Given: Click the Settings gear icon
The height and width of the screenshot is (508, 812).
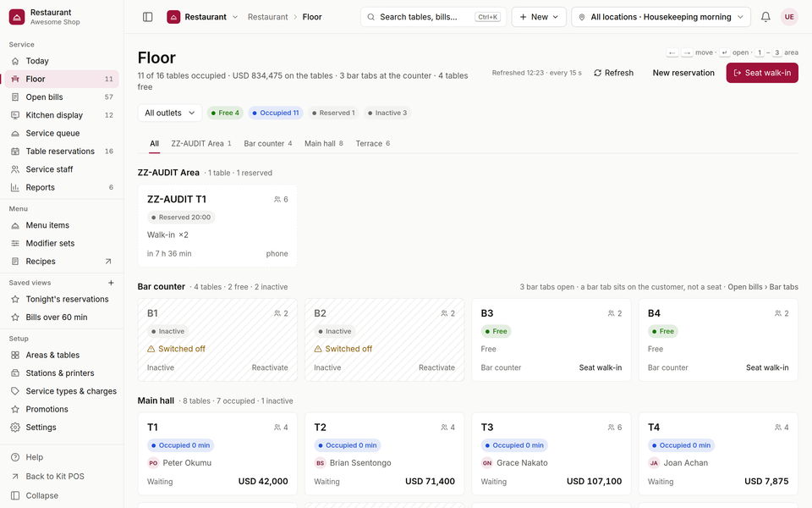Looking at the screenshot, I should click(x=15, y=428).
